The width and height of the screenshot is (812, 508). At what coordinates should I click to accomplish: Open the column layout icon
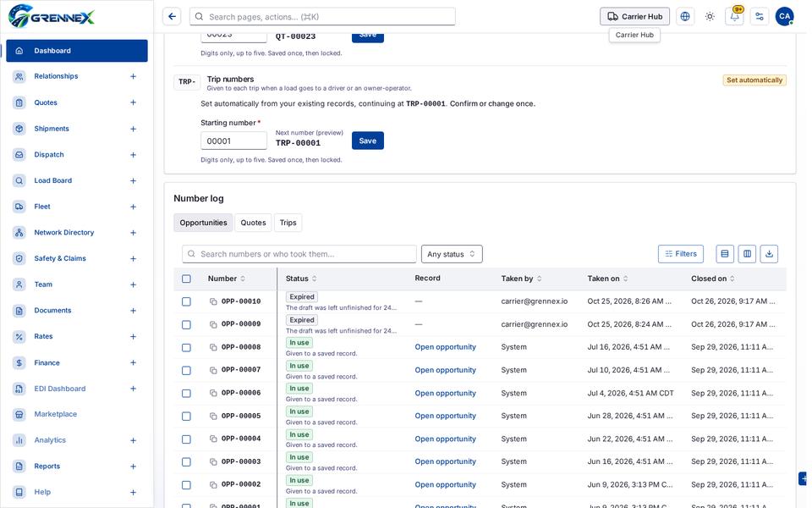tap(747, 254)
